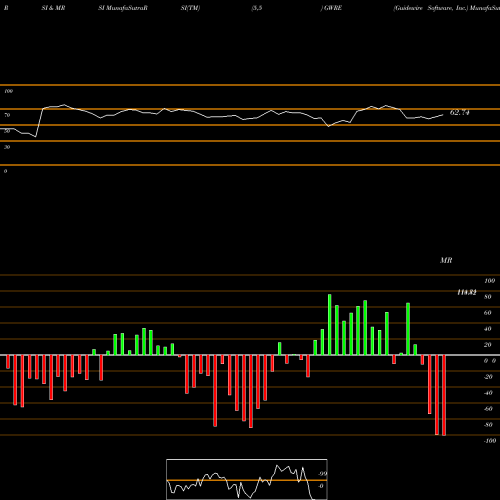This screenshot has height=500, width=500.
Task: Click the -20 label on MR right axis
Action: pyautogui.click(x=488, y=377)
